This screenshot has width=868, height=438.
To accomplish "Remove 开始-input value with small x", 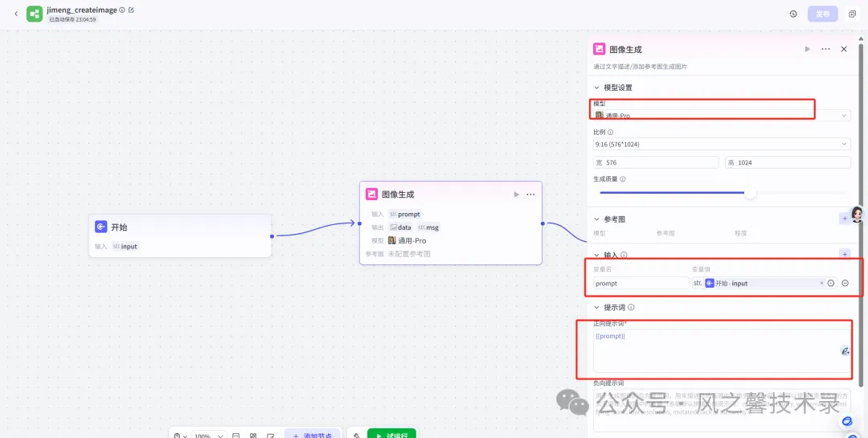I will pyautogui.click(x=821, y=283).
